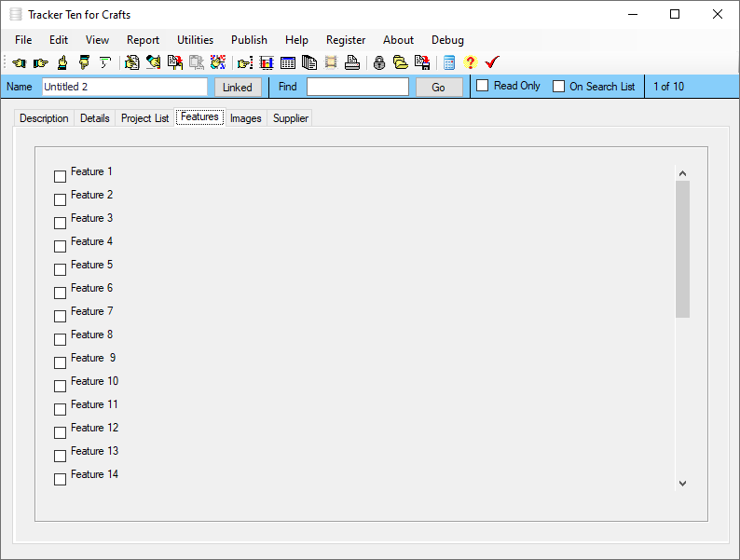Viewport: 740px width, 560px height.
Task: Switch to the Project List tab
Action: 144,118
